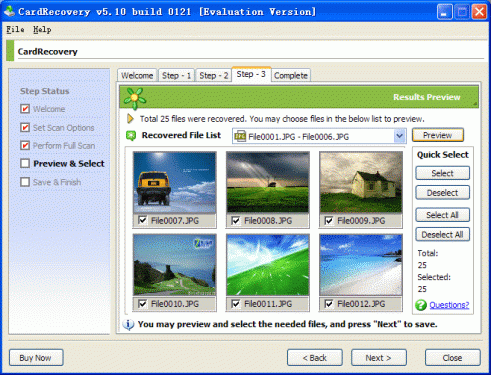Click the Set Scan Options status checkbox

click(x=25, y=127)
